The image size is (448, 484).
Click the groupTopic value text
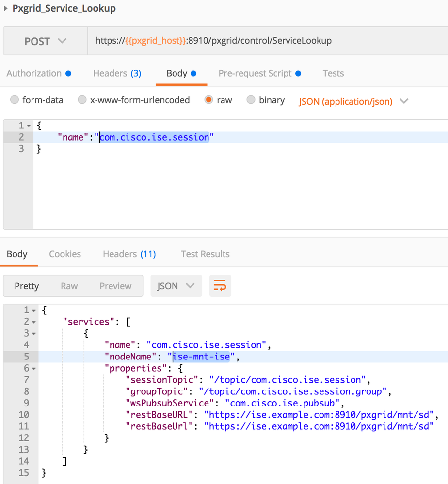[292, 391]
